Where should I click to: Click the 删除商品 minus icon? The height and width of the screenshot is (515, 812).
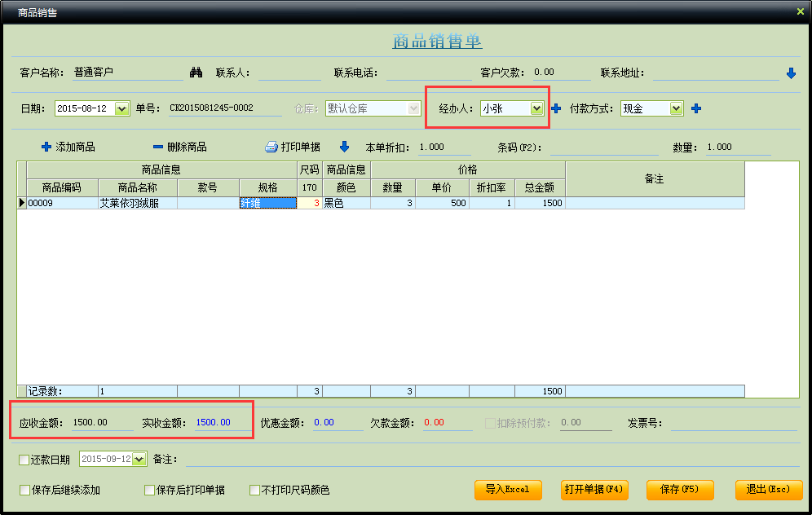pos(158,147)
